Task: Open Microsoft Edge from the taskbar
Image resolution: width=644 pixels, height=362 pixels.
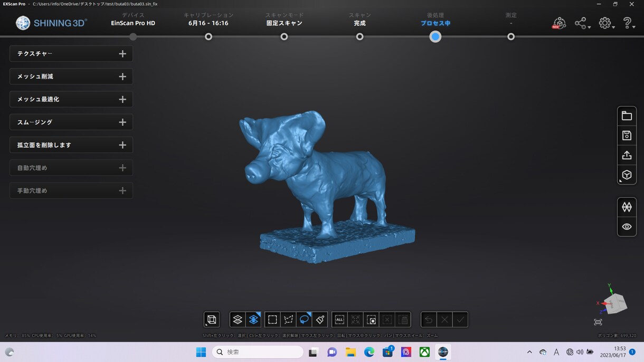Action: click(369, 352)
